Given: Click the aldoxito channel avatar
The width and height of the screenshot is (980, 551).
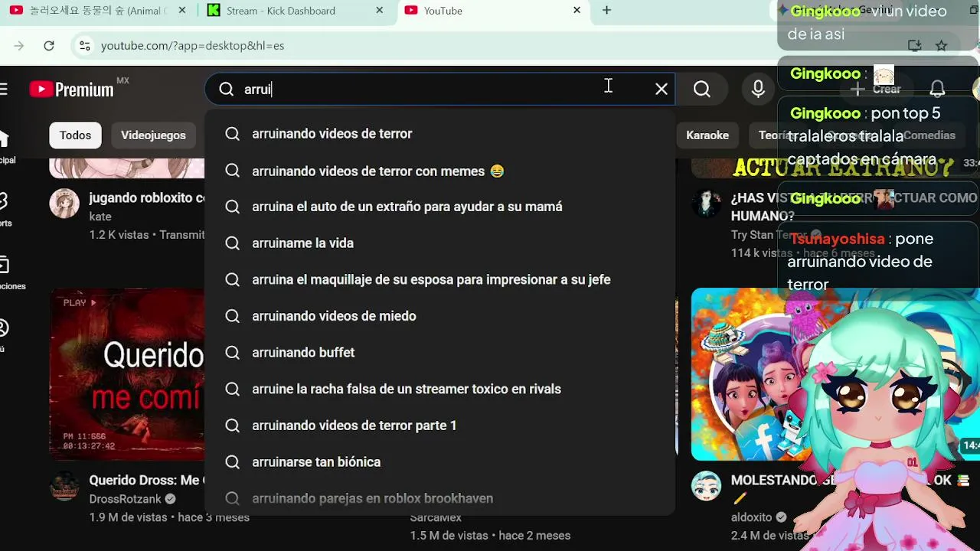Looking at the screenshot, I should (x=707, y=486).
